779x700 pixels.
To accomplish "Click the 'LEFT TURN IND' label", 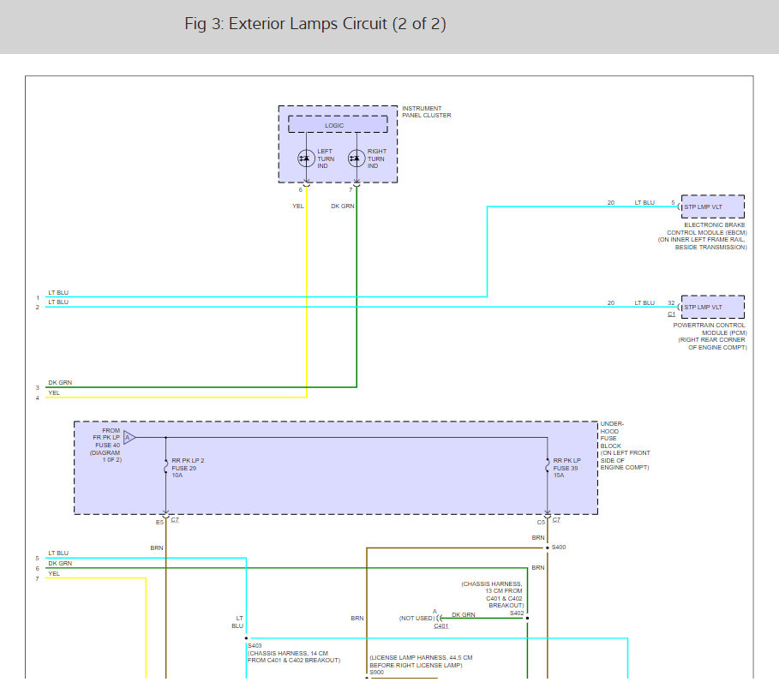I will click(x=326, y=159).
